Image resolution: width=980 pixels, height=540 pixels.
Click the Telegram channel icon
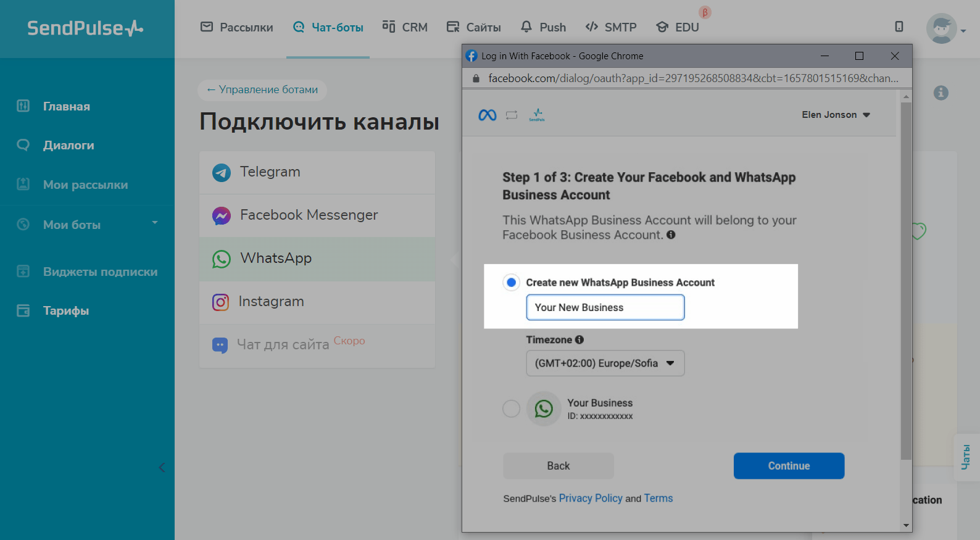pyautogui.click(x=221, y=172)
